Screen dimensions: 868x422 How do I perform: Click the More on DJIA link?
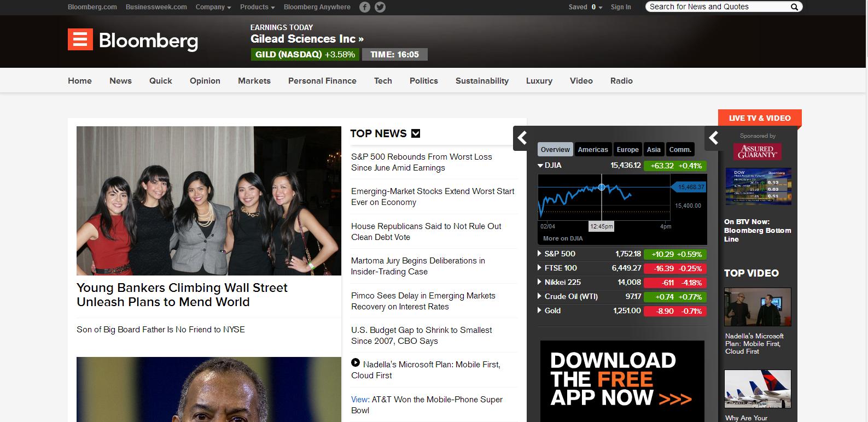[563, 238]
